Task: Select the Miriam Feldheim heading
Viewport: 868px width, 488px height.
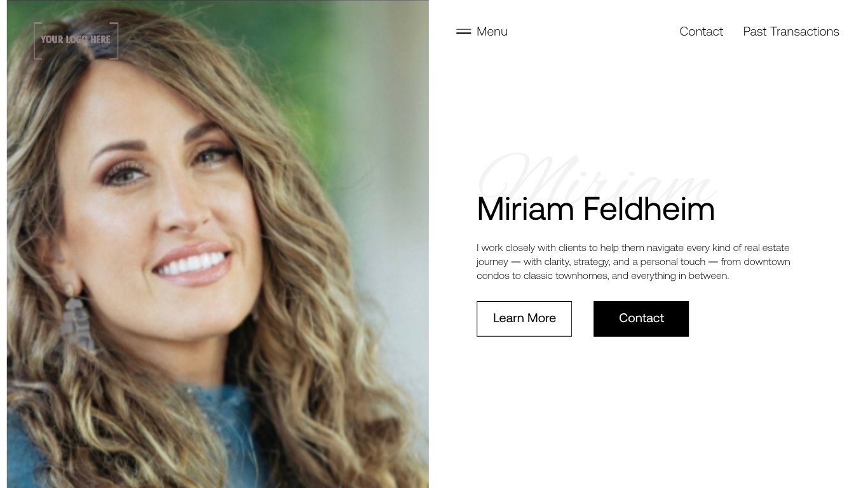Action: click(x=595, y=209)
